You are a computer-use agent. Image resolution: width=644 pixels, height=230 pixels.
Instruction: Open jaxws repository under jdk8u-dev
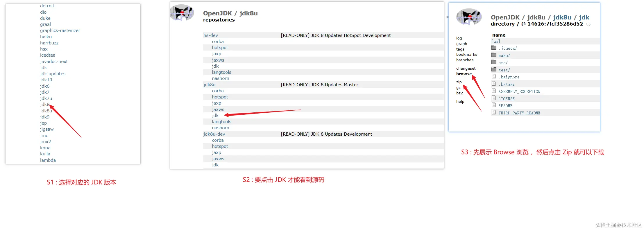click(218, 159)
